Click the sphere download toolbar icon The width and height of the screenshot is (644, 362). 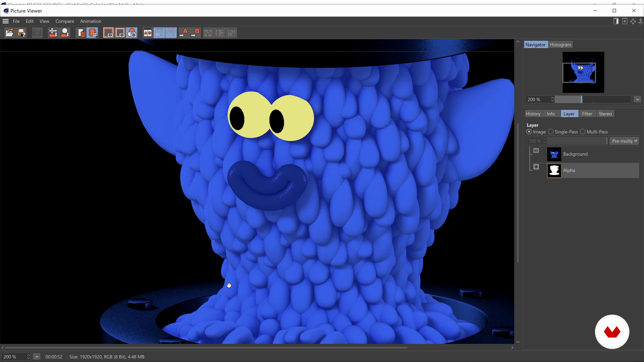[x=65, y=33]
